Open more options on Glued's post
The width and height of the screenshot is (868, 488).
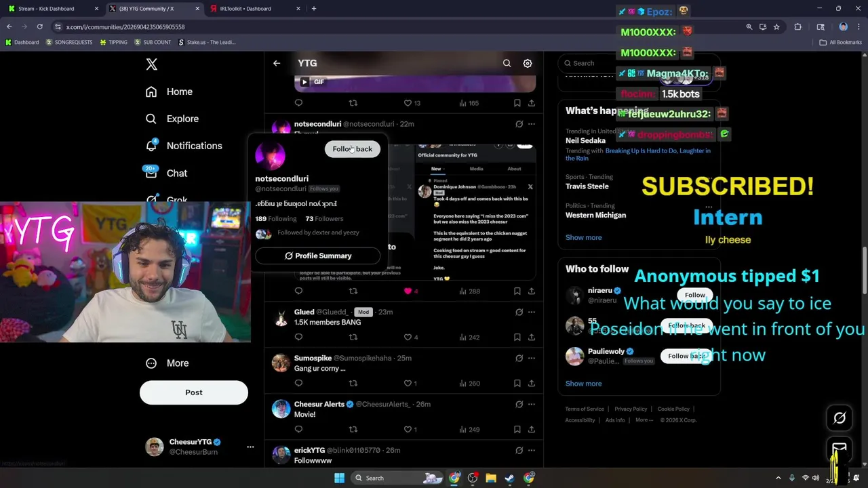(532, 312)
